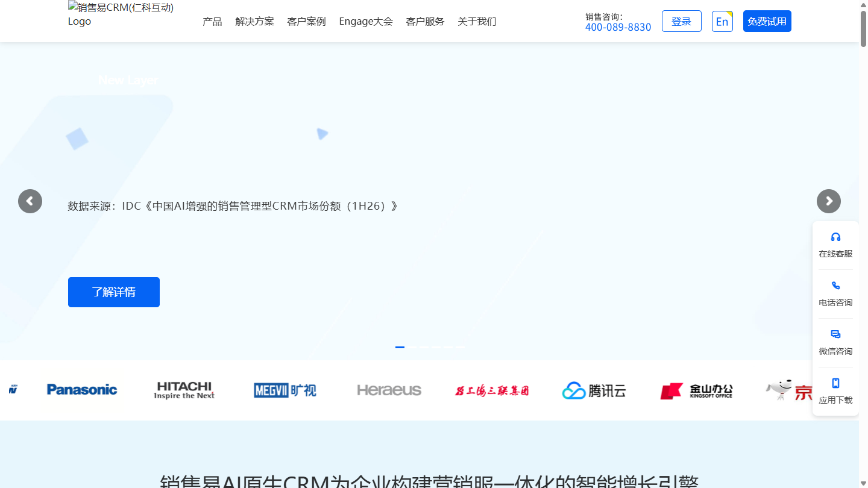Click the last carousel slide indicator dash
This screenshot has height=488, width=868.
(461, 347)
